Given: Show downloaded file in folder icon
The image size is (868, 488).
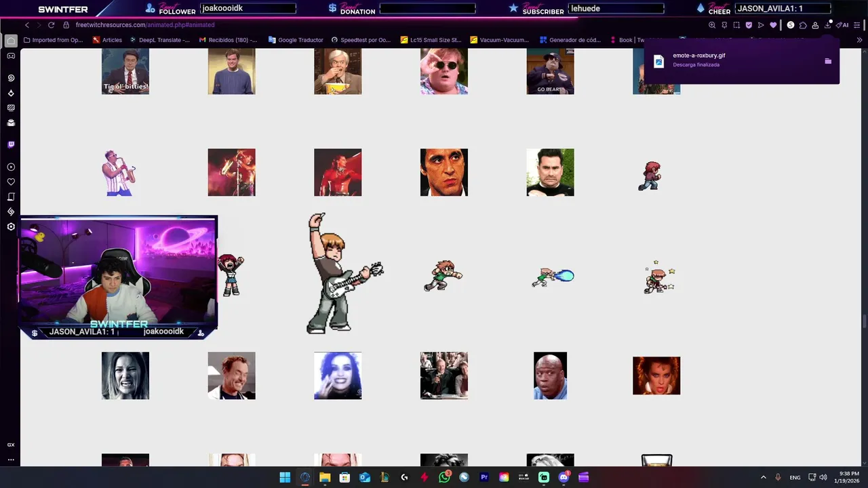Looking at the screenshot, I should click(828, 61).
